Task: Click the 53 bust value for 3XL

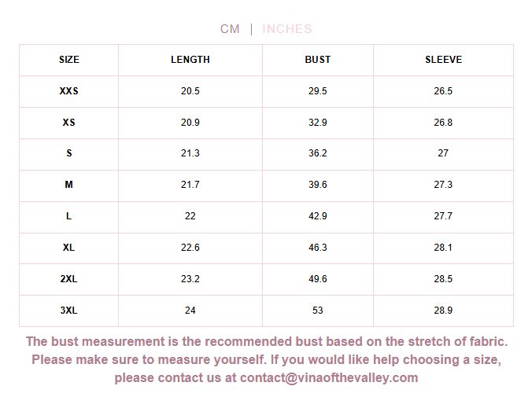Action: (x=318, y=311)
